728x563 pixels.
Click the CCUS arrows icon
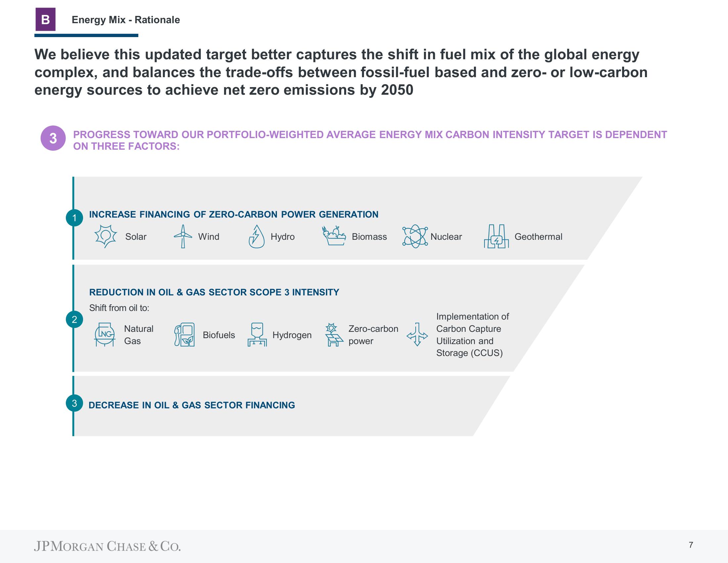pyautogui.click(x=417, y=334)
